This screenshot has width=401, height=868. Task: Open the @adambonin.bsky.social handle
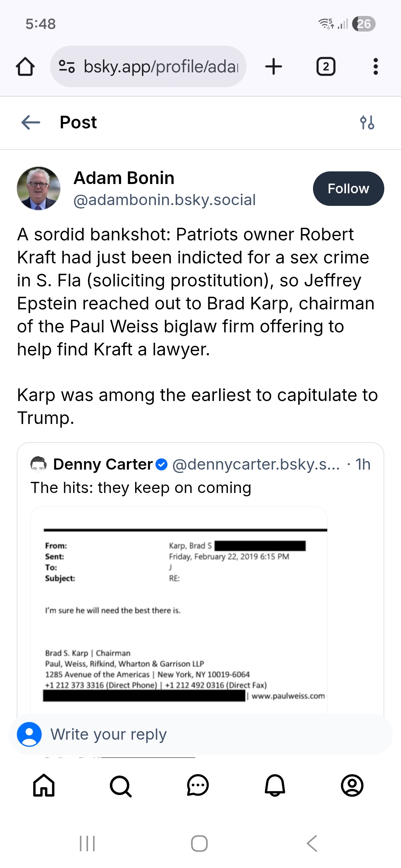tap(164, 200)
